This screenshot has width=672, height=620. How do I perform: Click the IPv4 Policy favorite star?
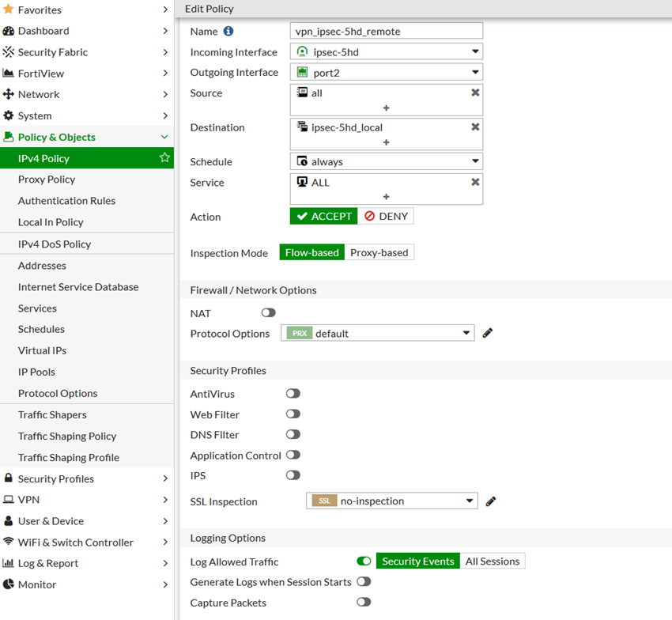[164, 158]
